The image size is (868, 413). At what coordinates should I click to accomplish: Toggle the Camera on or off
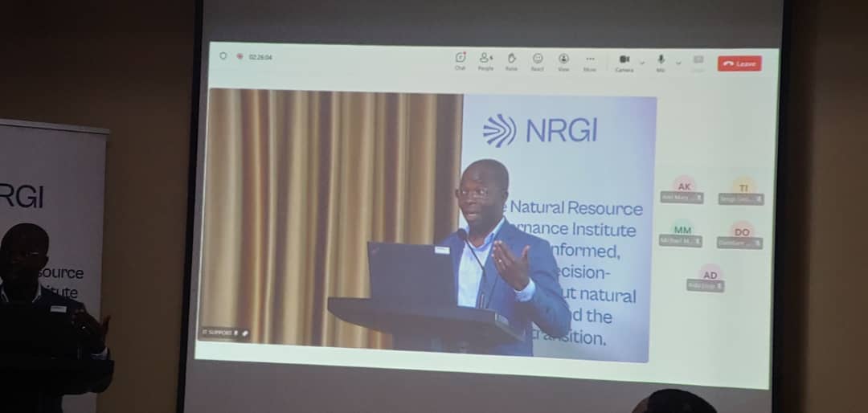624,63
